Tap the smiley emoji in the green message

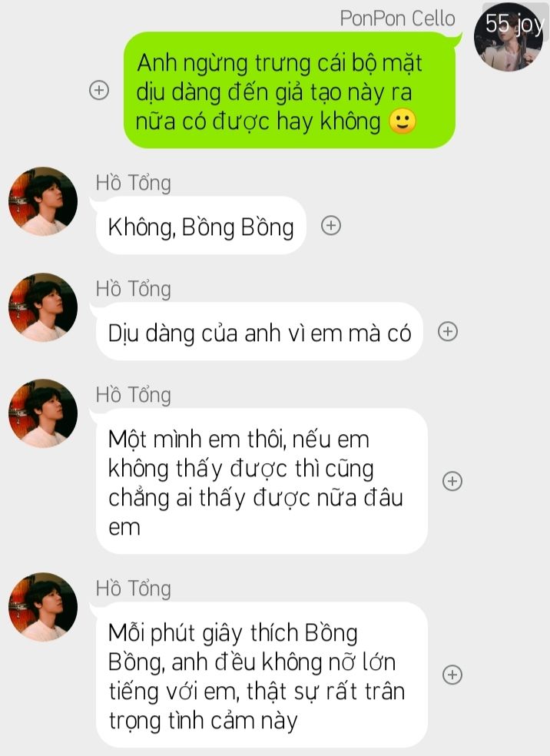point(402,121)
